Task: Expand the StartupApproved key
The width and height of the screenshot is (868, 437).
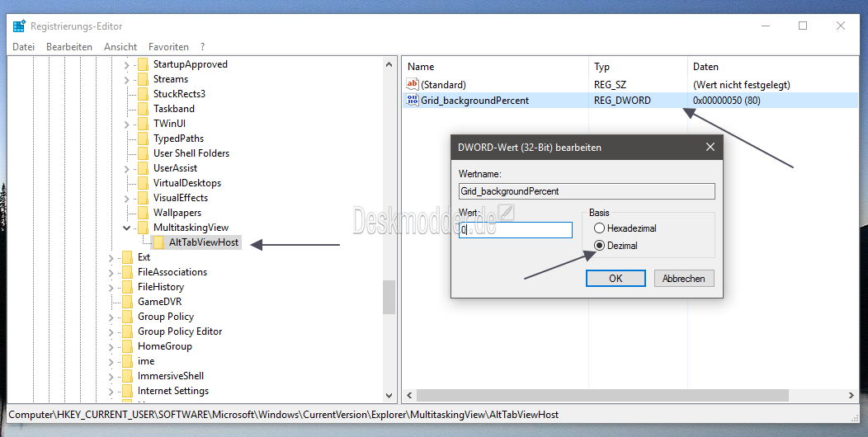Action: (126, 64)
